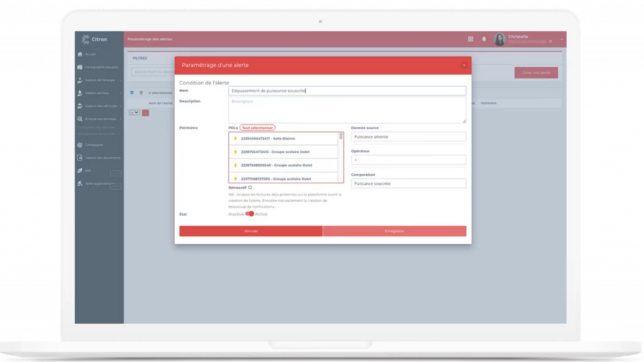Image resolution: width=644 pixels, height=362 pixels.
Task: Open Cartographie des sites map icon
Action: click(x=80, y=67)
